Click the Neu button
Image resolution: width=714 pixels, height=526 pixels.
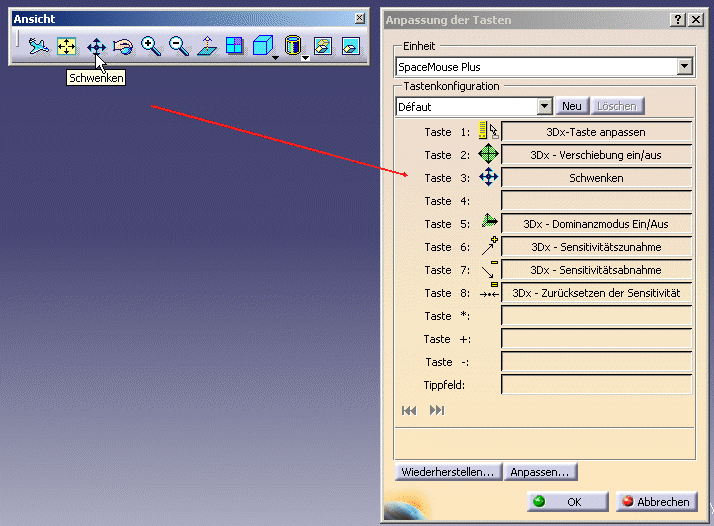pyautogui.click(x=571, y=106)
